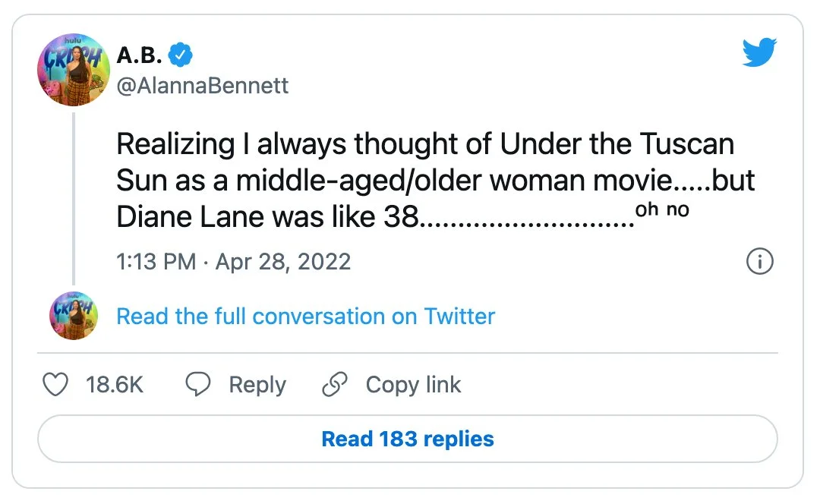Open the Read 183 replies button
820x504 pixels.
pos(408,439)
